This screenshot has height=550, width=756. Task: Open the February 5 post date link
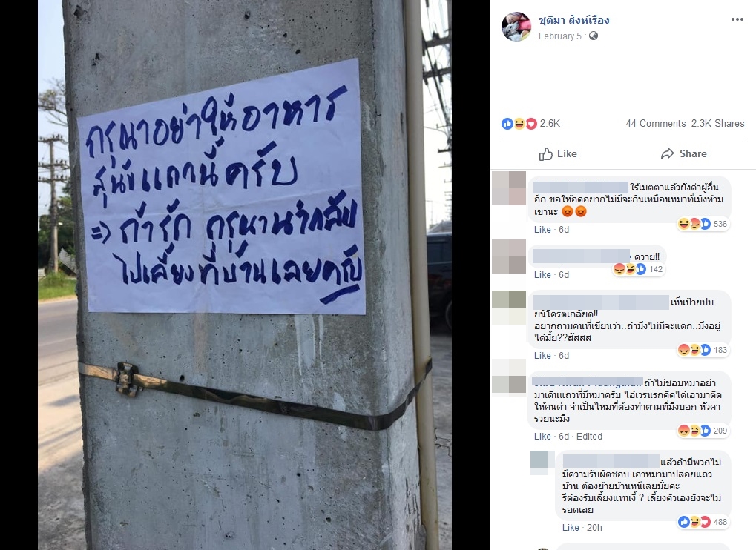(560, 36)
